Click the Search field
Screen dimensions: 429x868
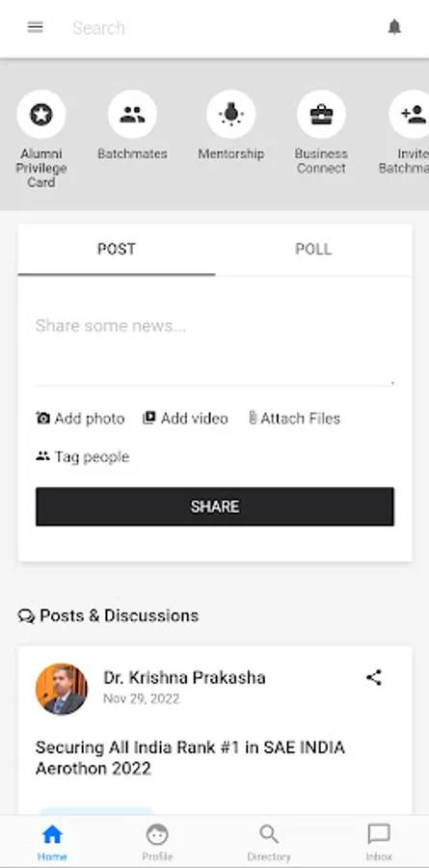tap(222, 28)
